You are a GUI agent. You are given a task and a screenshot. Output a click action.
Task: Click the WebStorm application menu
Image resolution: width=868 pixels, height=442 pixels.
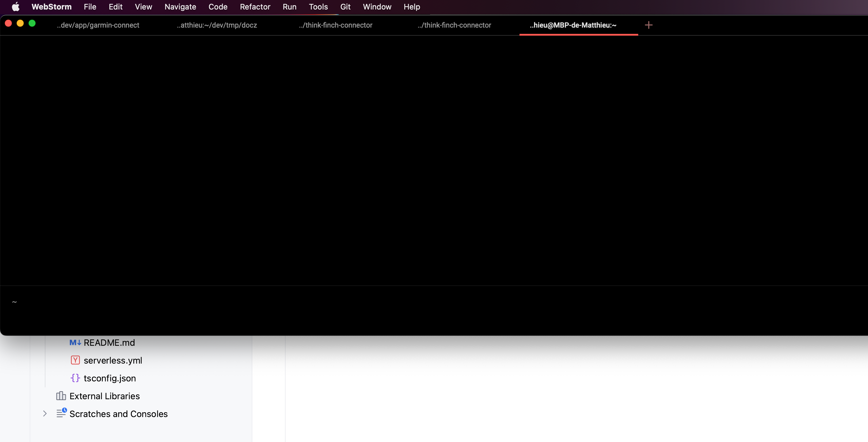click(x=51, y=7)
